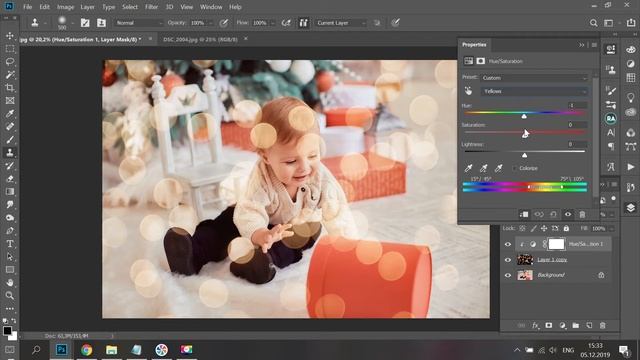
Task: Toggle clip to layer in Properties
Action: pos(524,214)
